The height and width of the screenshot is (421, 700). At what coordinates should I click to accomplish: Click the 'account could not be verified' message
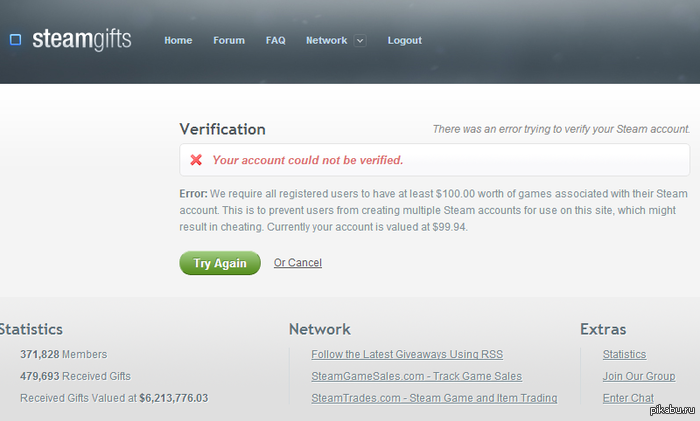coord(308,160)
